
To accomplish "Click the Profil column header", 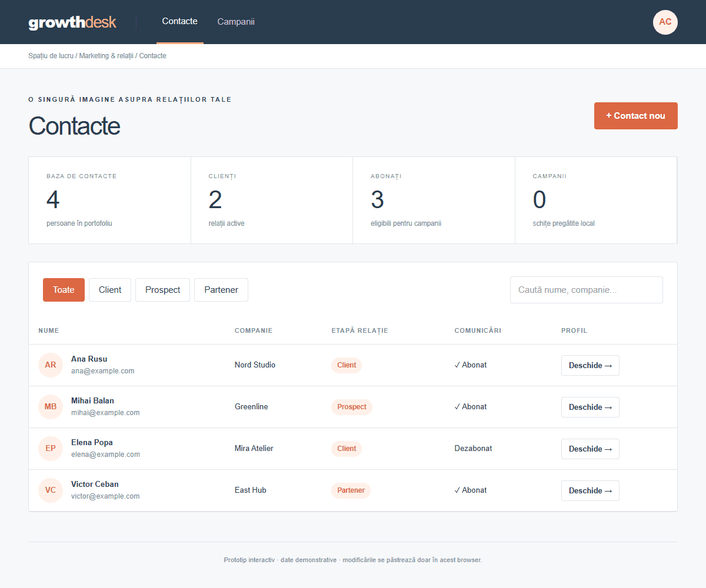I will (x=574, y=330).
